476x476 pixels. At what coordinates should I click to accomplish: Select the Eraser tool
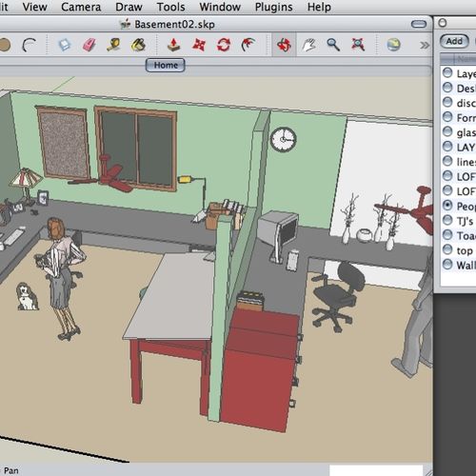[x=89, y=45]
